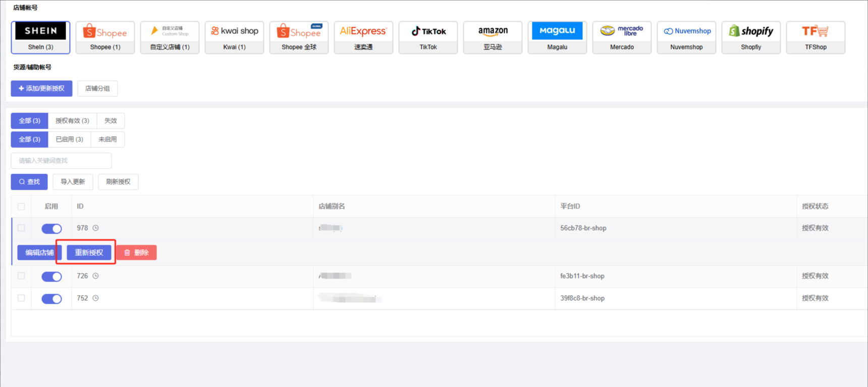Click the 添加/更新授权 button
The height and width of the screenshot is (387, 868).
tap(41, 88)
